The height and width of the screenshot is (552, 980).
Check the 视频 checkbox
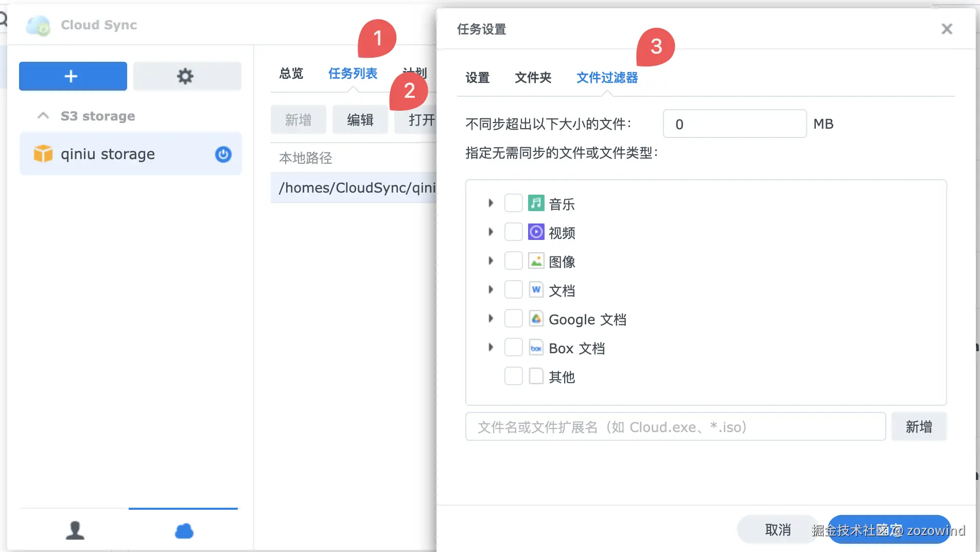513,232
